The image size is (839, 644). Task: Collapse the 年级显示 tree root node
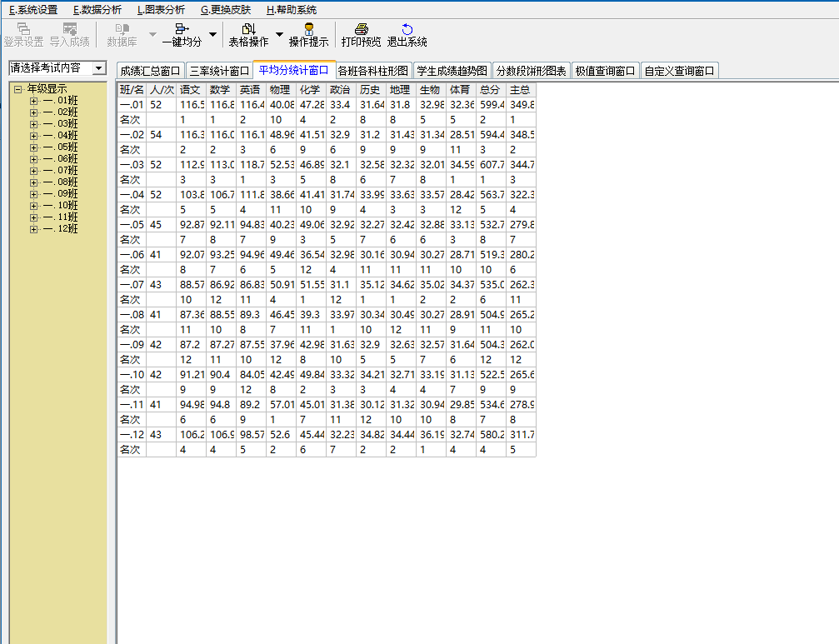pos(18,89)
